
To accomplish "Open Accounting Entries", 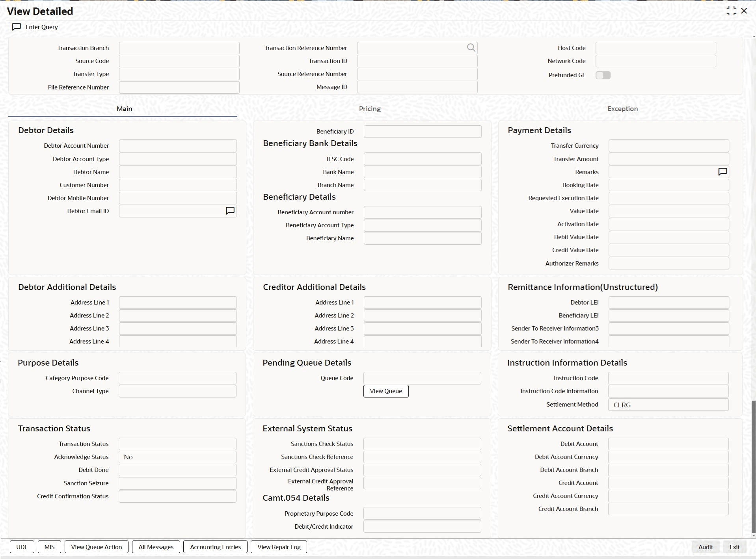I will click(x=216, y=547).
